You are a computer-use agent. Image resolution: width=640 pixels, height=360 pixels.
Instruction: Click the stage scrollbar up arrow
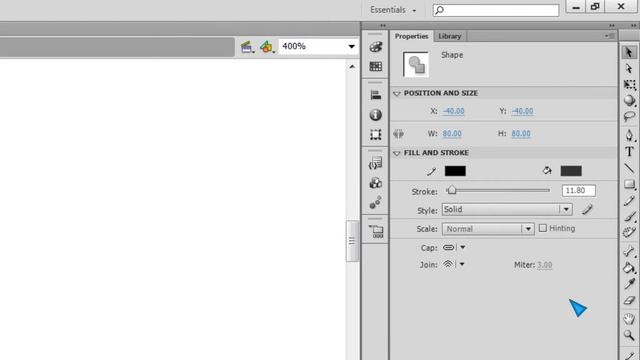point(352,67)
